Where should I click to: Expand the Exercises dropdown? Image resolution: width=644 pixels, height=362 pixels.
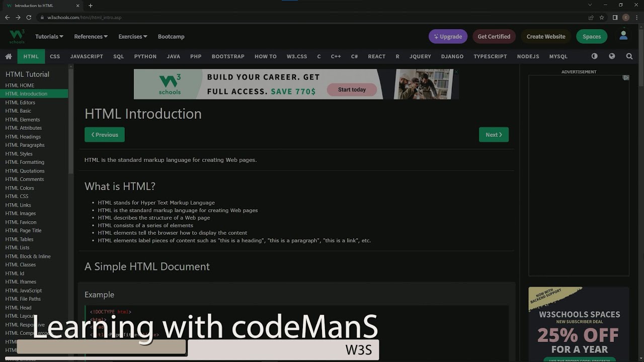click(133, 37)
